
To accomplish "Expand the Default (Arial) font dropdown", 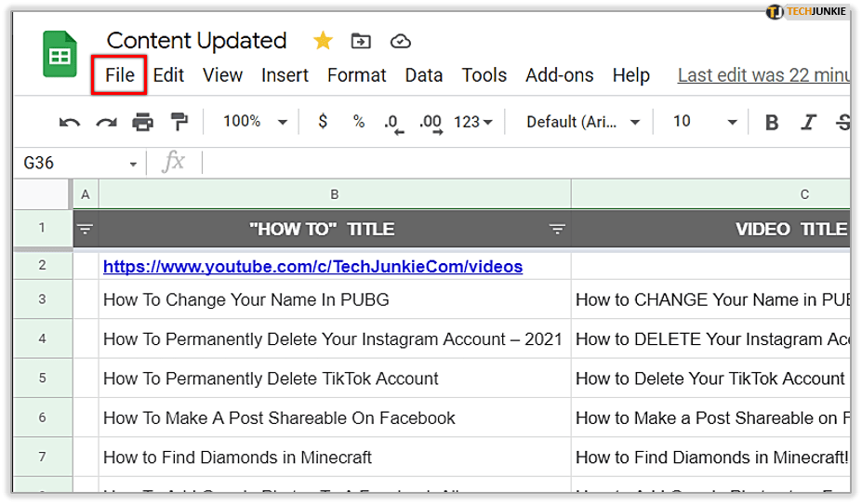I will coord(583,122).
